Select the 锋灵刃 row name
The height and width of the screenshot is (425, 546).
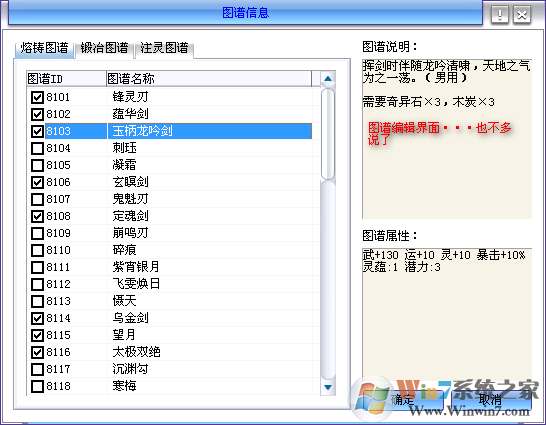click(x=131, y=97)
